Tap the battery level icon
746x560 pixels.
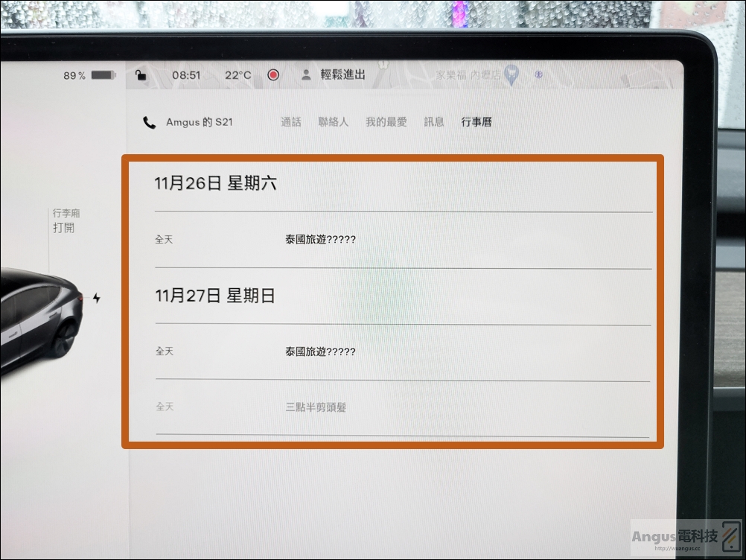pos(103,75)
